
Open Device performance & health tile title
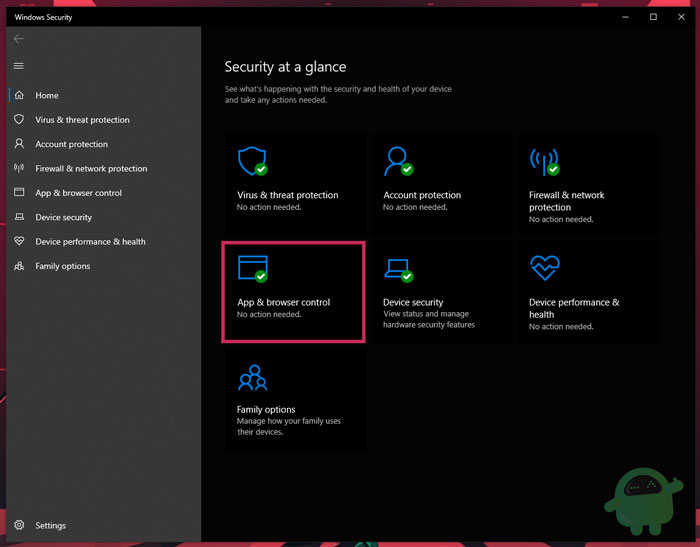click(574, 308)
